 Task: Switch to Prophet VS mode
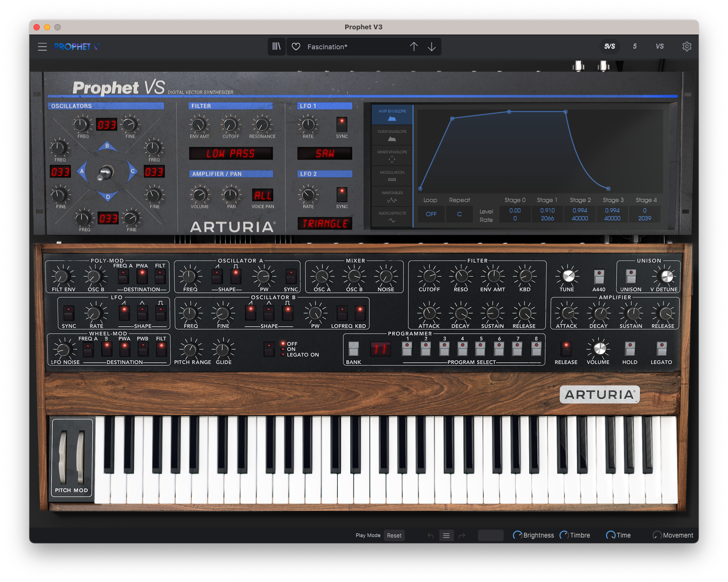click(x=659, y=47)
